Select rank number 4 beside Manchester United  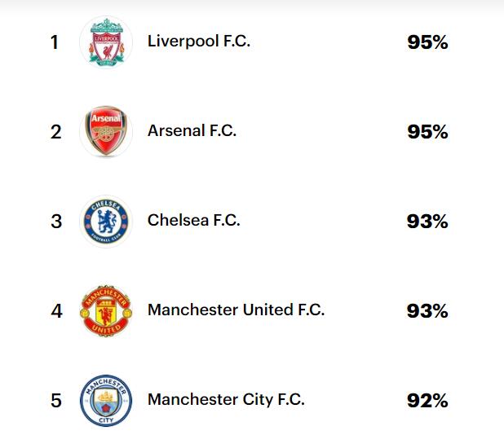[56, 311]
